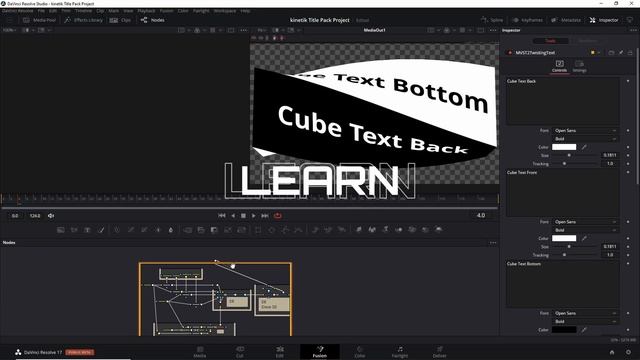Add an Ellipse mask node
Viewport: 640px width, 360px height.
coord(271,230)
